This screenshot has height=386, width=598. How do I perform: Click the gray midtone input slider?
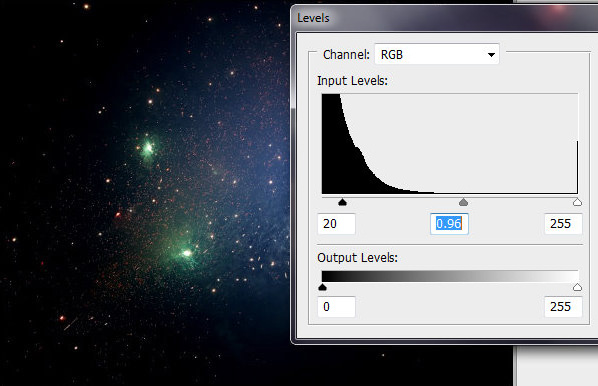coord(463,202)
